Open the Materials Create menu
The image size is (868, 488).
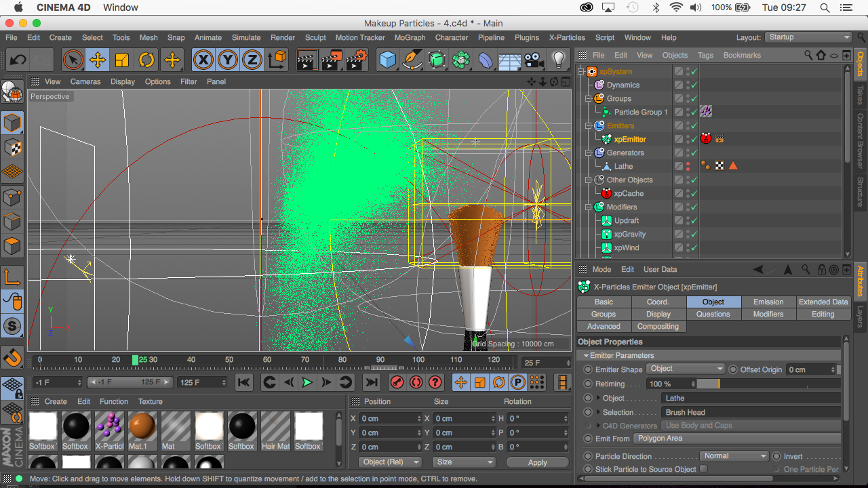[56, 401]
